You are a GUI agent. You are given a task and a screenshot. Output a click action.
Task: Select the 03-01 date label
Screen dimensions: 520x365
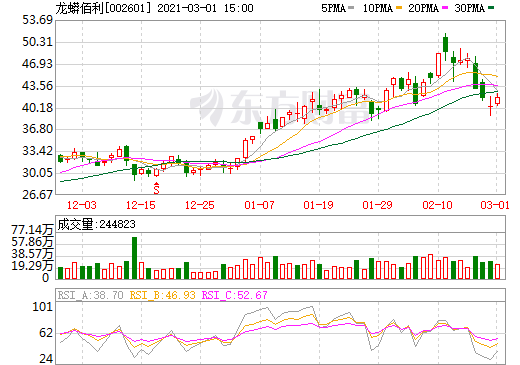pos(495,205)
